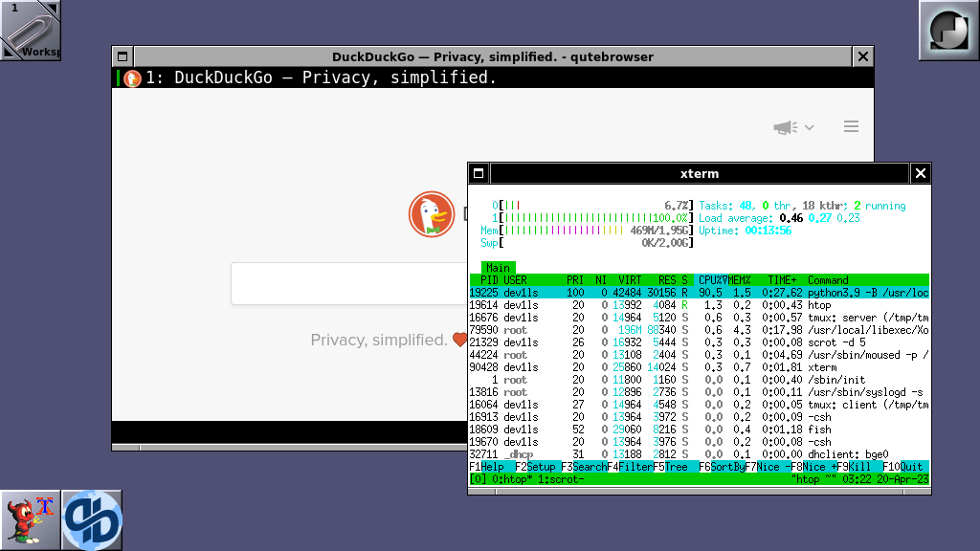
Task: Click the Uptime value 00:13:56
Action: [x=768, y=231]
